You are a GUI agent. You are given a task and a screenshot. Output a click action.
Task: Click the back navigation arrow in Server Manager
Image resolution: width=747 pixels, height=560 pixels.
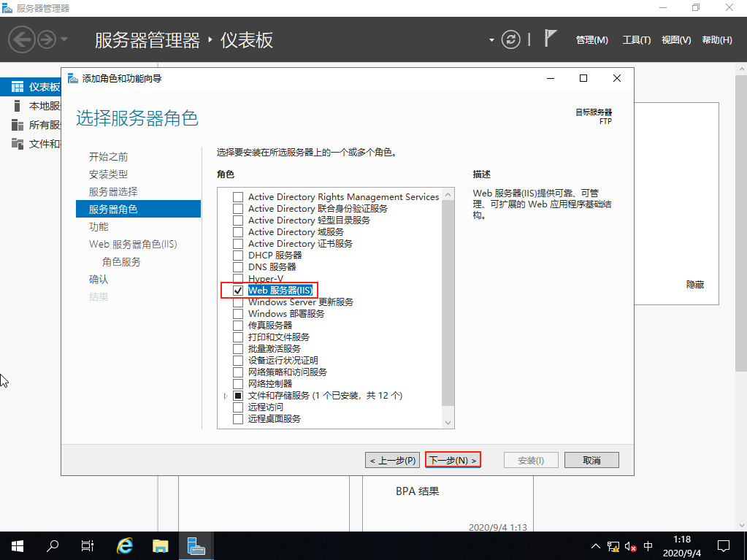(x=22, y=39)
